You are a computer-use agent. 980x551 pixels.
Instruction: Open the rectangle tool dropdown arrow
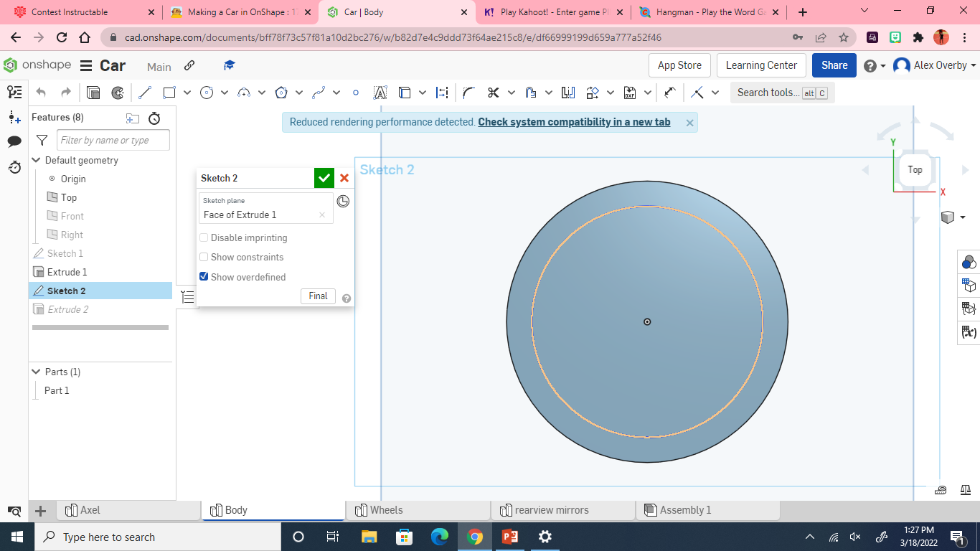(187, 93)
